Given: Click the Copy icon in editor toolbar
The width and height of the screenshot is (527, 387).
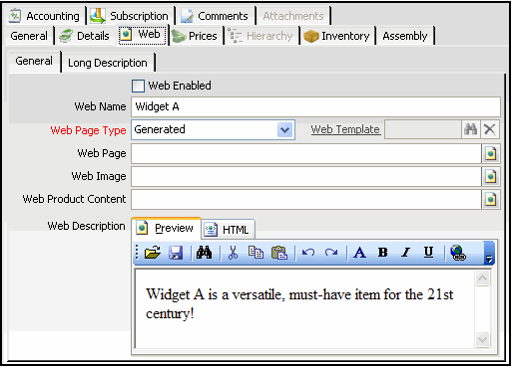Looking at the screenshot, I should pos(255,253).
